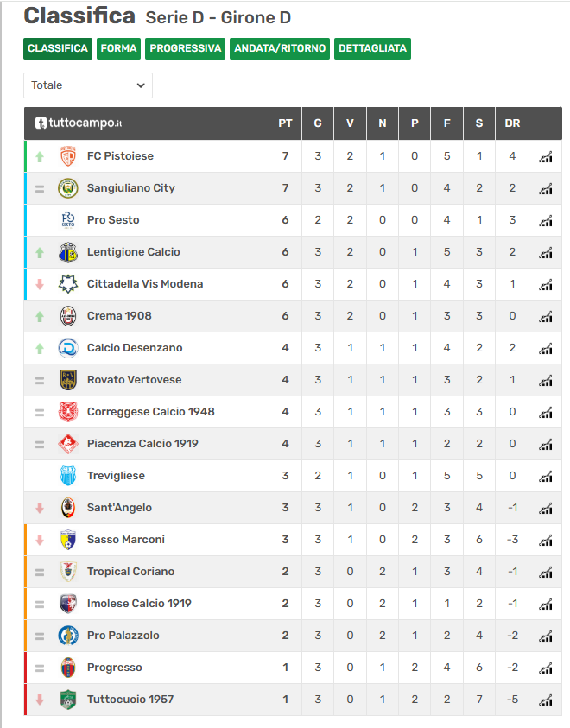The height and width of the screenshot is (728, 570).
Task: Click the DR column header
Action: pyautogui.click(x=512, y=123)
